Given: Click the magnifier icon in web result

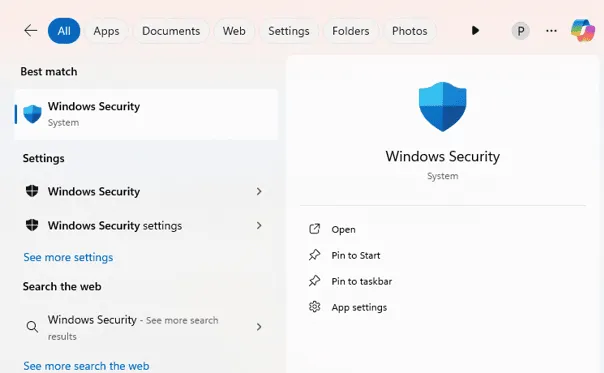Looking at the screenshot, I should [x=32, y=327].
